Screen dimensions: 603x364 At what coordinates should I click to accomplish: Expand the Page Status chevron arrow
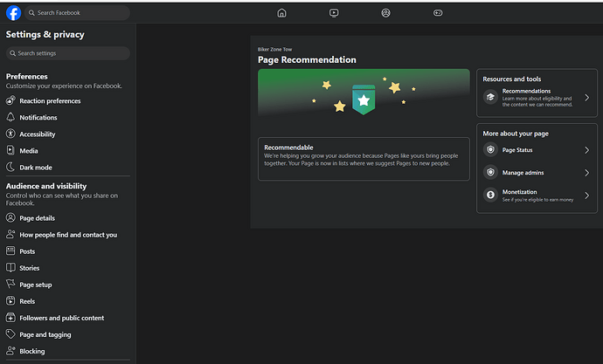587,150
